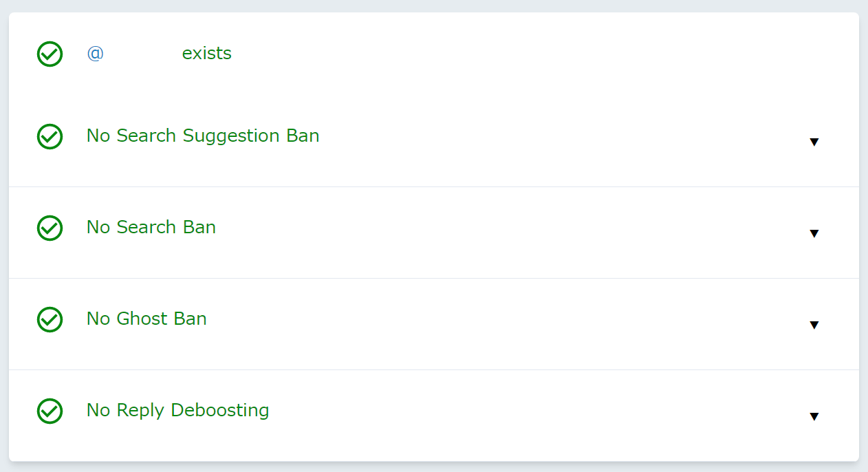Select the 'No Search Suggestion Ban' label
Viewport: 868px width, 472px height.
point(203,136)
